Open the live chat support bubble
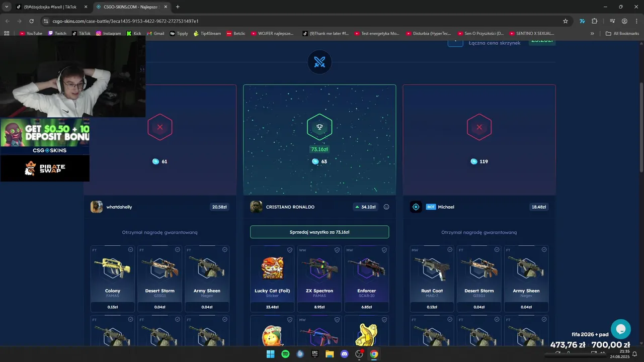The image size is (644, 362). coord(621,329)
